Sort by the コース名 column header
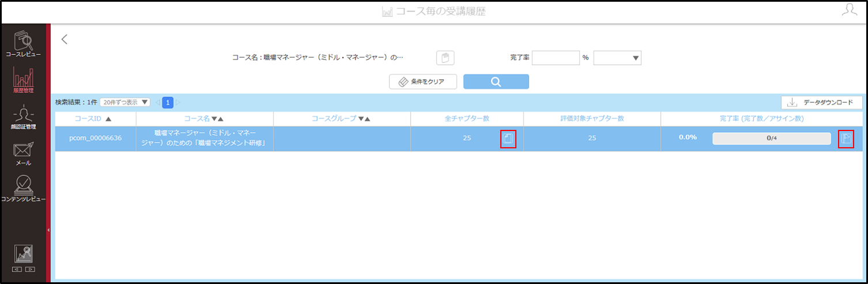Screen dimensions: 868x284 click(205, 119)
